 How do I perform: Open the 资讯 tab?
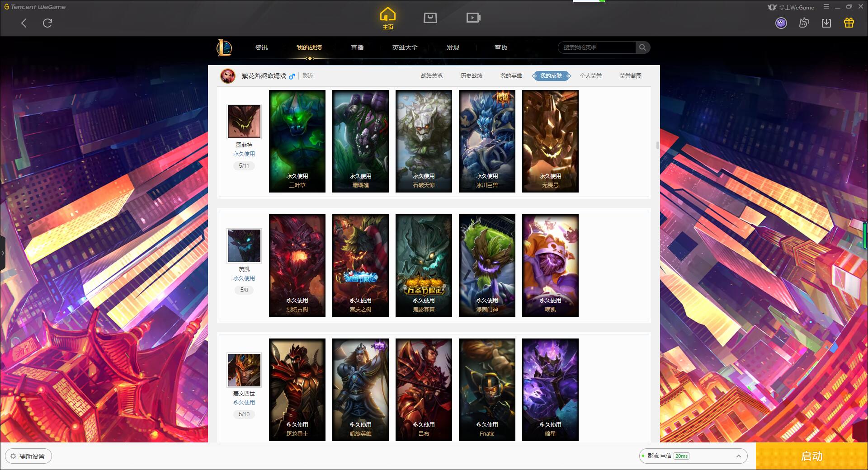coord(261,47)
